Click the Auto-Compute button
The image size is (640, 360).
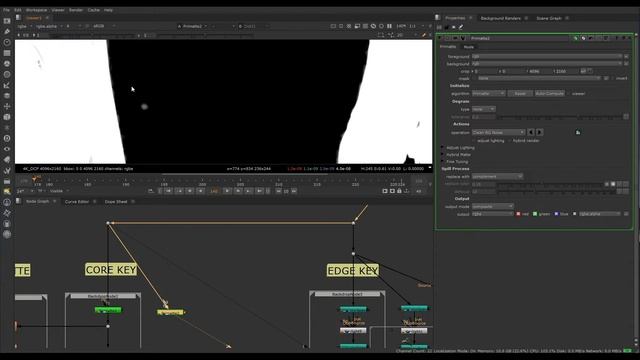550,93
